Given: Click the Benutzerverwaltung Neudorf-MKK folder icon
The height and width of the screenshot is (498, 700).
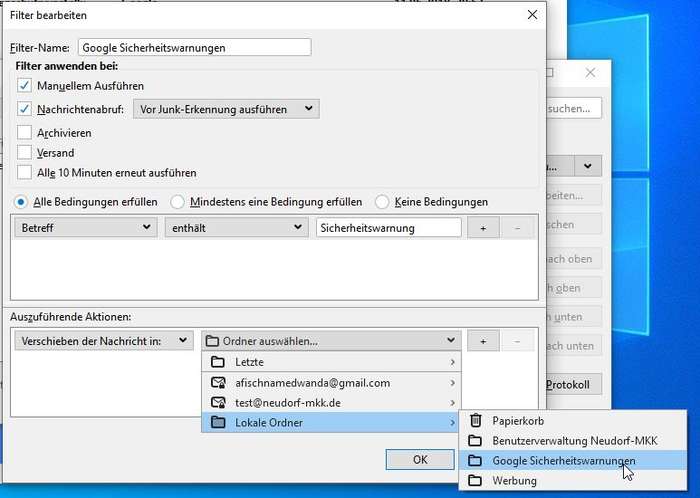Looking at the screenshot, I should (x=476, y=441).
